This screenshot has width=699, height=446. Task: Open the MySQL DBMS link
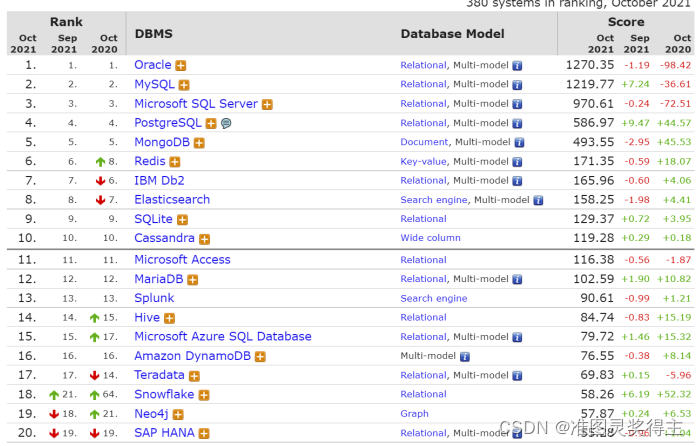coord(154,84)
